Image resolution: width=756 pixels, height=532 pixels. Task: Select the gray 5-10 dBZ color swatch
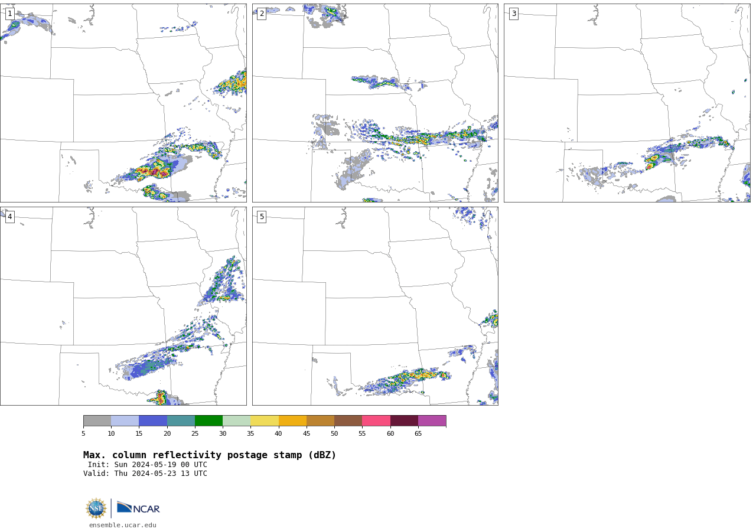pos(97,420)
